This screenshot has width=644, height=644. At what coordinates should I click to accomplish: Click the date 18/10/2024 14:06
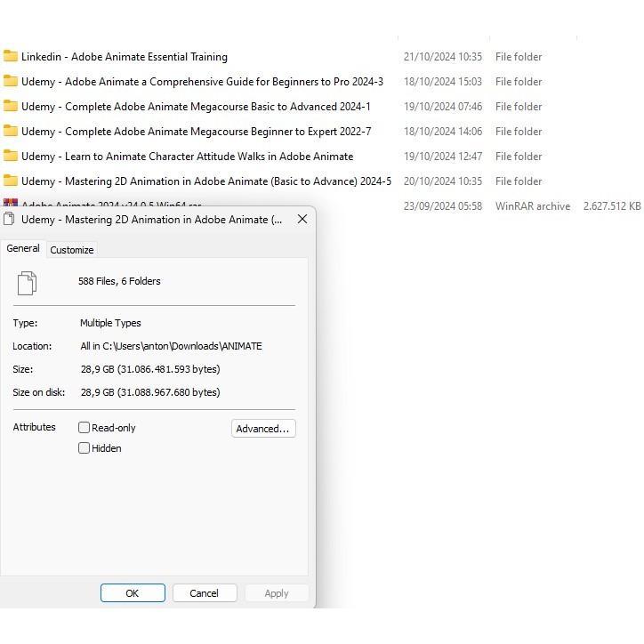coord(443,132)
